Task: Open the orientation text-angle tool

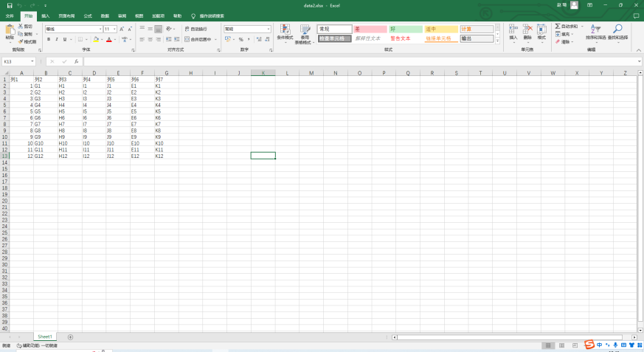Action: click(x=169, y=29)
